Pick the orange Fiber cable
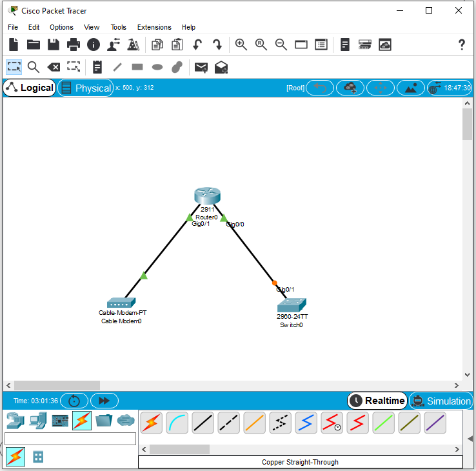The image size is (476, 471). pos(254,423)
